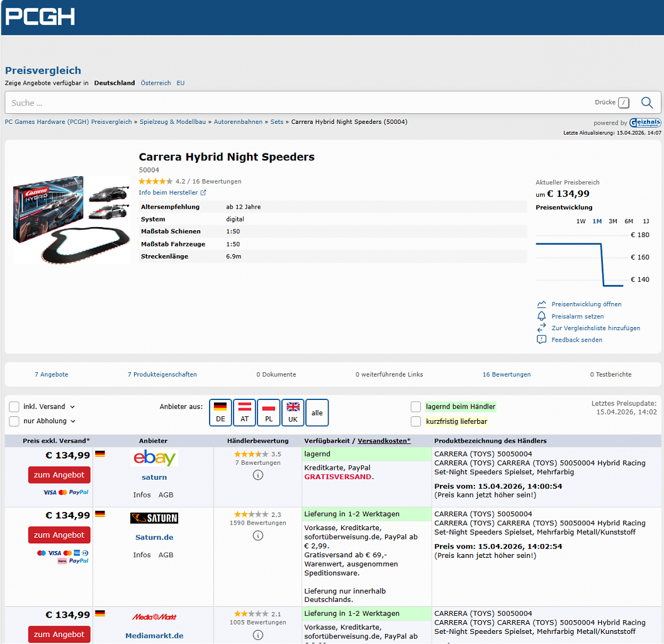The width and height of the screenshot is (664, 644).
Task: Click the slash keyboard shortcut hint
Action: click(623, 103)
